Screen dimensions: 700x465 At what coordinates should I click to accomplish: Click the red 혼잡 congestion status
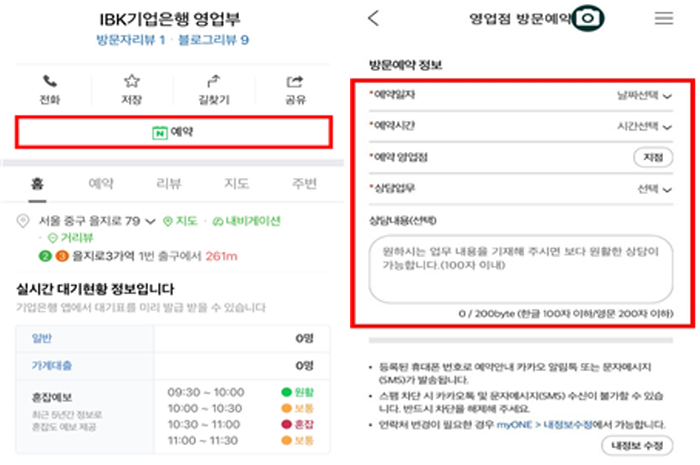point(298,424)
